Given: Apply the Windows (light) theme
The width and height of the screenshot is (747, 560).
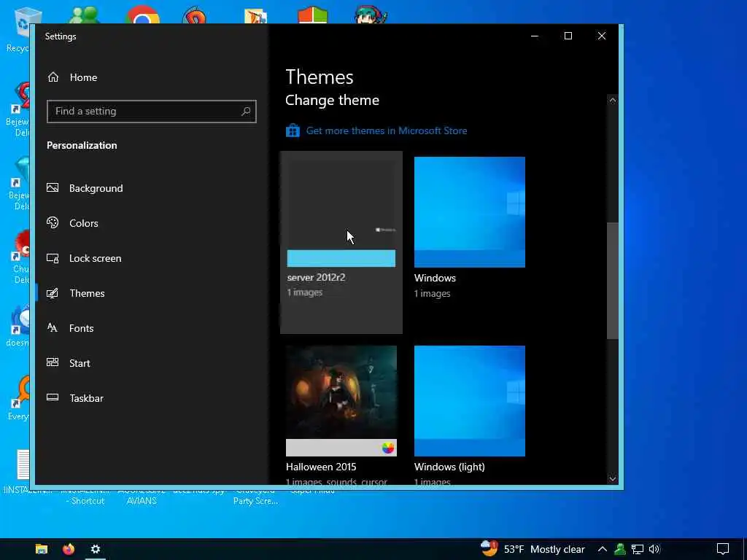Looking at the screenshot, I should pos(470,401).
